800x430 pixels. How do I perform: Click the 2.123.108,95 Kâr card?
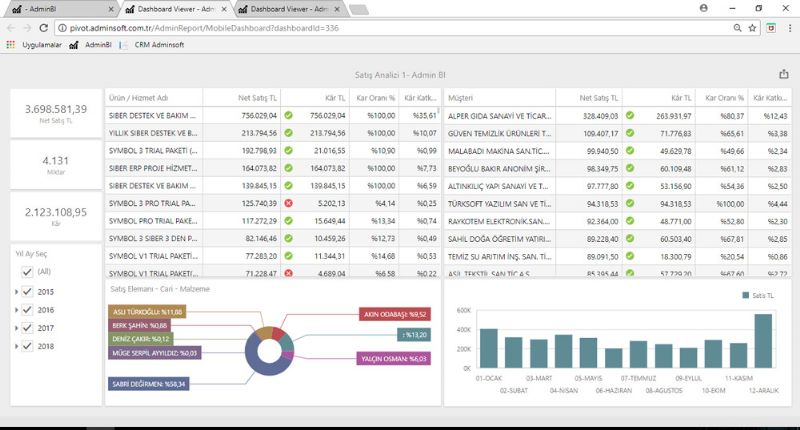[x=56, y=216]
